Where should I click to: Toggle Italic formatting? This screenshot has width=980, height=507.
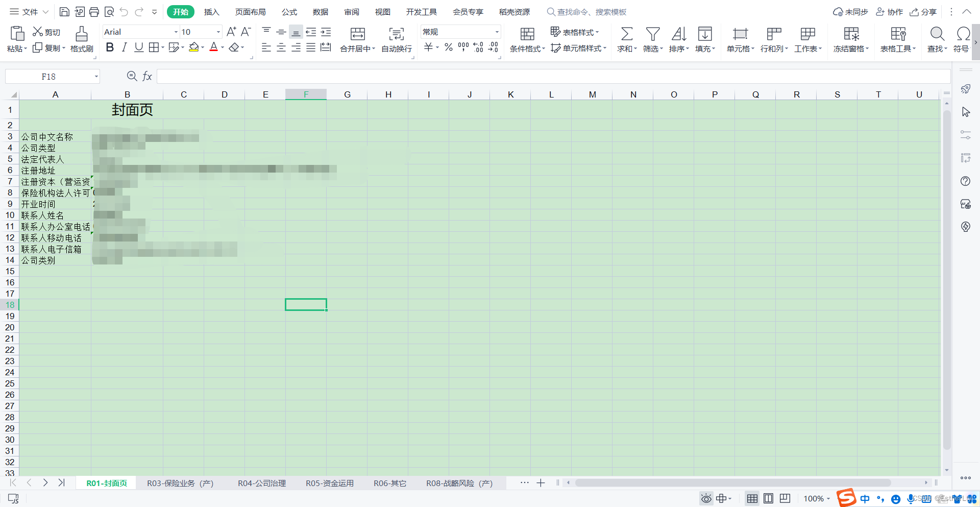point(124,47)
